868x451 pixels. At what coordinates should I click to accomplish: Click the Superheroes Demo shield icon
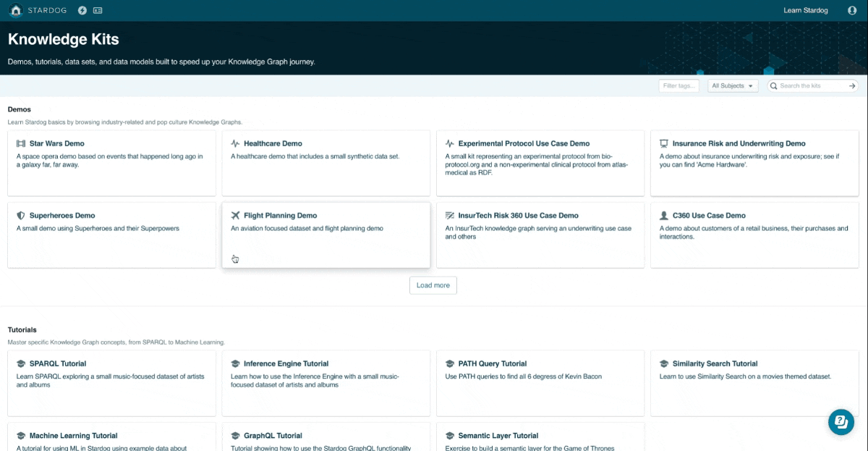coord(21,216)
